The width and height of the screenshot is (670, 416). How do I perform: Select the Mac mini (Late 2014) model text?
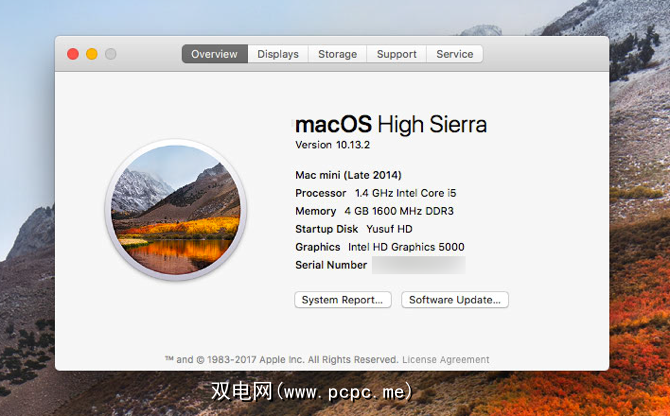[348, 175]
